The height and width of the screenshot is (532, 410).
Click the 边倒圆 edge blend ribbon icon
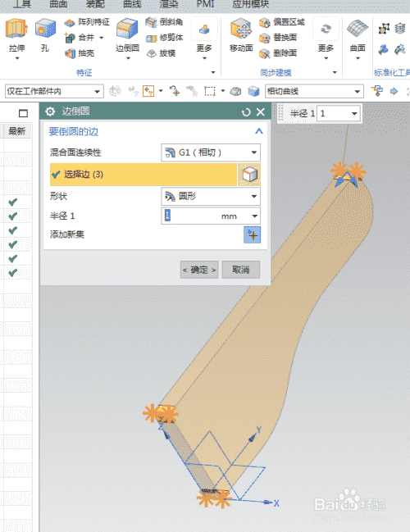tap(127, 29)
